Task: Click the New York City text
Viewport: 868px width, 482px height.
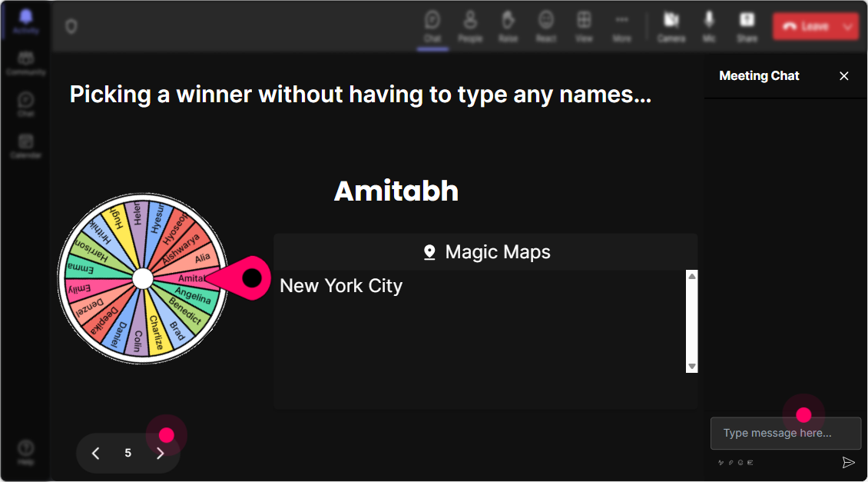Action: click(341, 286)
